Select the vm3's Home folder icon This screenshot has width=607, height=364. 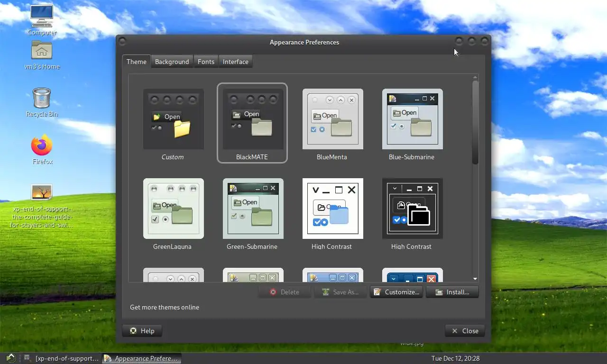point(42,55)
